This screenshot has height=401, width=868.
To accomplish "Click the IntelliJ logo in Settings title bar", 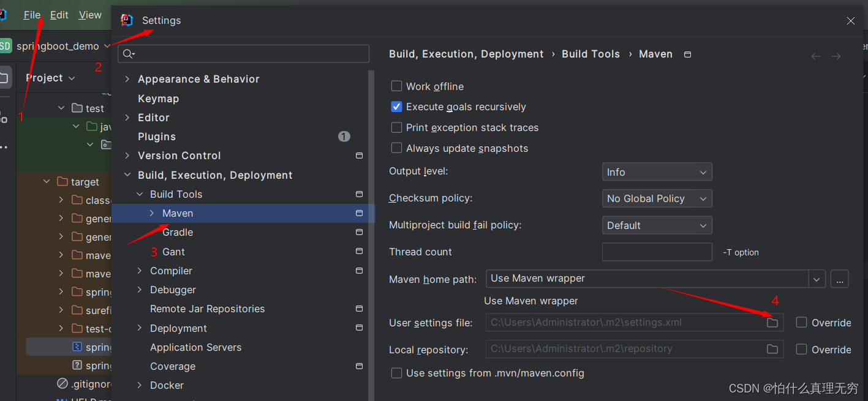I will pyautogui.click(x=127, y=20).
